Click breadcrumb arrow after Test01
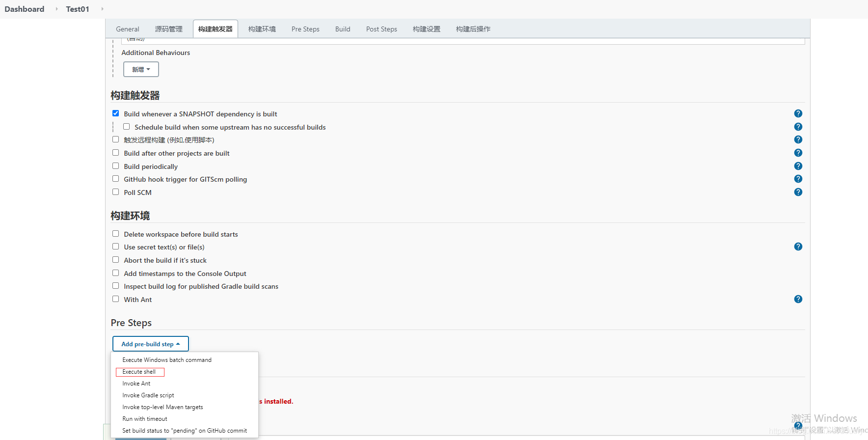Image resolution: width=868 pixels, height=440 pixels. pos(102,9)
